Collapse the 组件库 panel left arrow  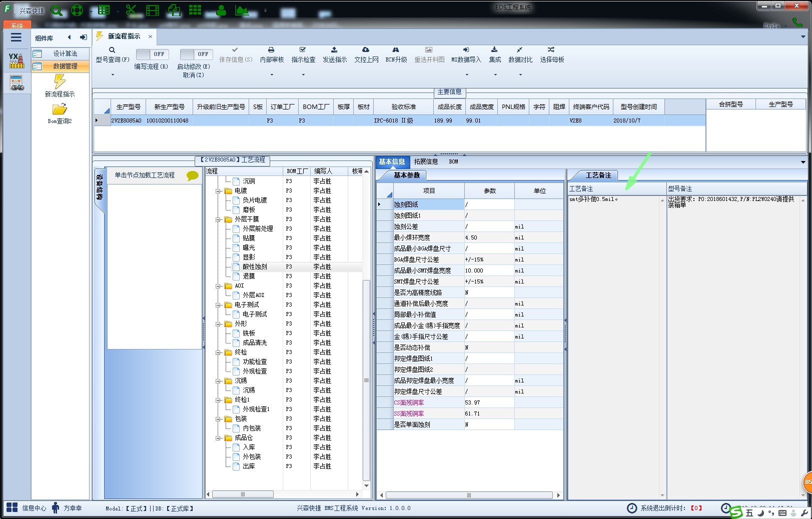coord(69,37)
